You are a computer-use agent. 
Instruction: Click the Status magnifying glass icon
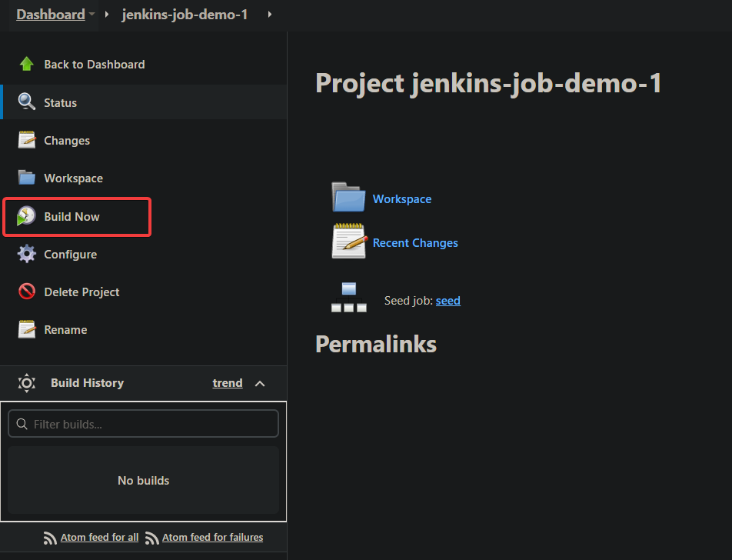27,102
